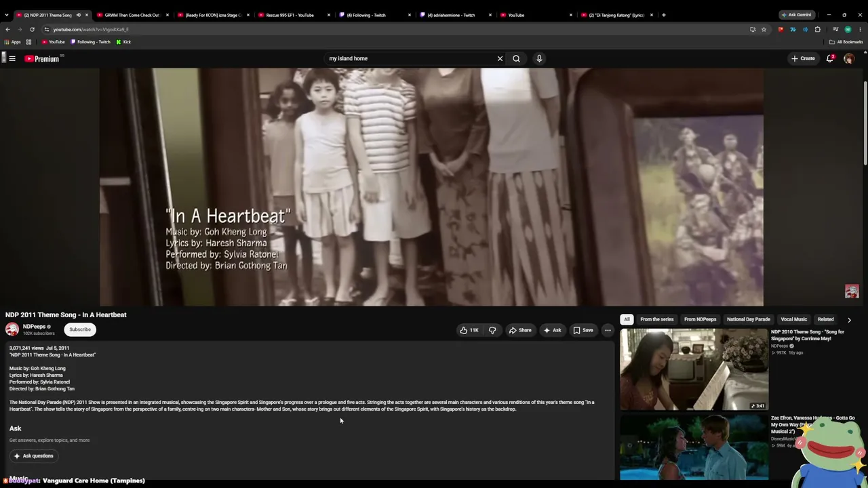Viewport: 868px width, 488px height.
Task: Select the Vocal Music chip
Action: [x=794, y=319]
